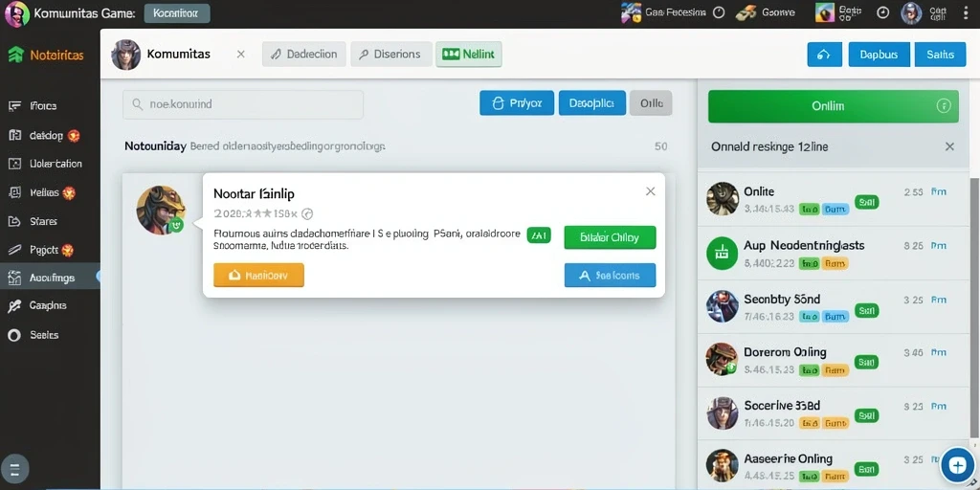Open the Gosnve icon in top bar
Image resolution: width=980 pixels, height=490 pixels.
[746, 12]
